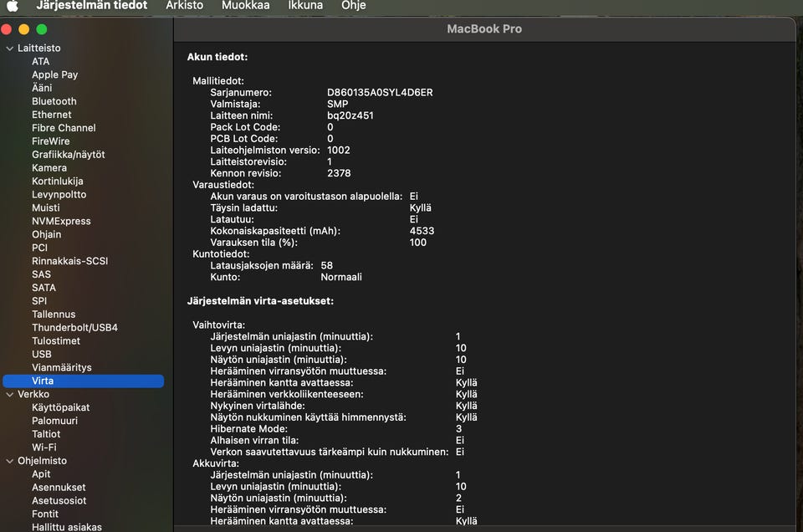Select Bluetooth in the sidebar

54,101
